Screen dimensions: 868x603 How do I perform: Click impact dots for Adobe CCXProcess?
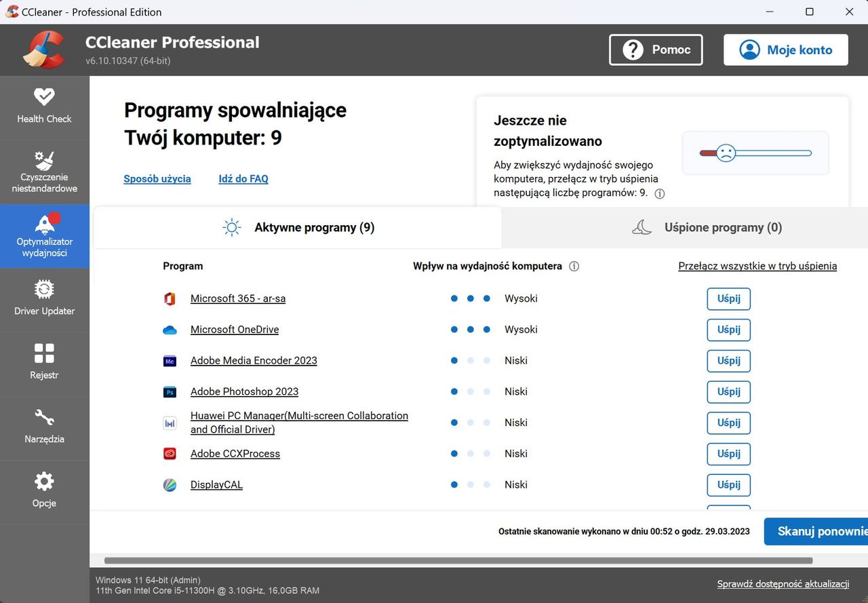pyautogui.click(x=470, y=454)
